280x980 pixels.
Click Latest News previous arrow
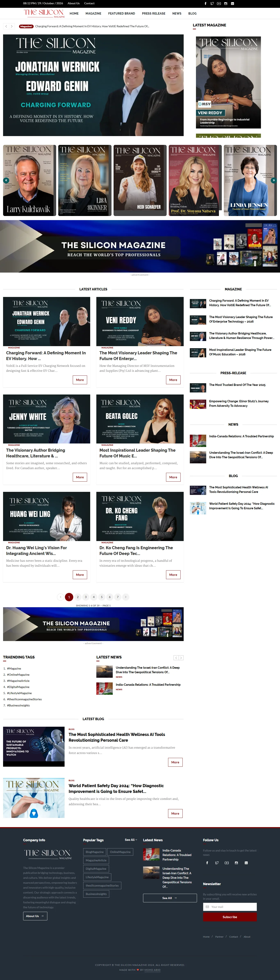point(176,658)
